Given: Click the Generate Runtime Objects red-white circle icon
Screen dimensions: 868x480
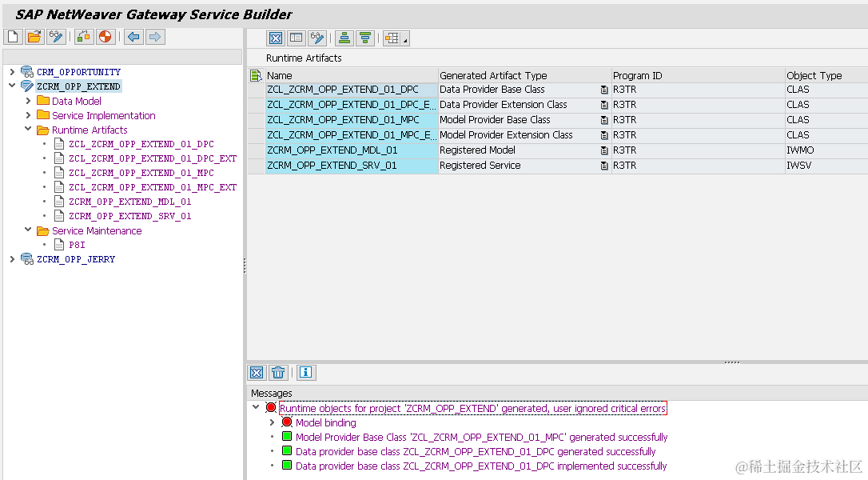Looking at the screenshot, I should pyautogui.click(x=105, y=37).
